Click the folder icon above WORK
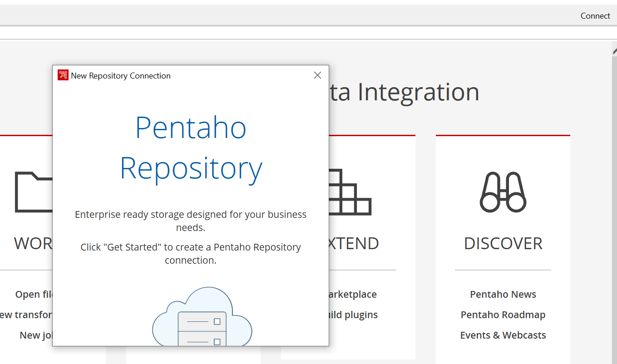 34,192
